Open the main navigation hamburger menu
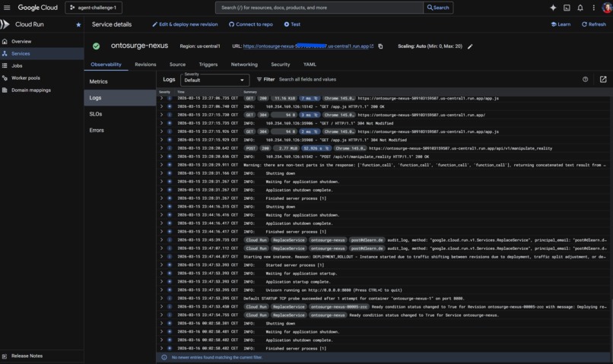 tap(7, 8)
